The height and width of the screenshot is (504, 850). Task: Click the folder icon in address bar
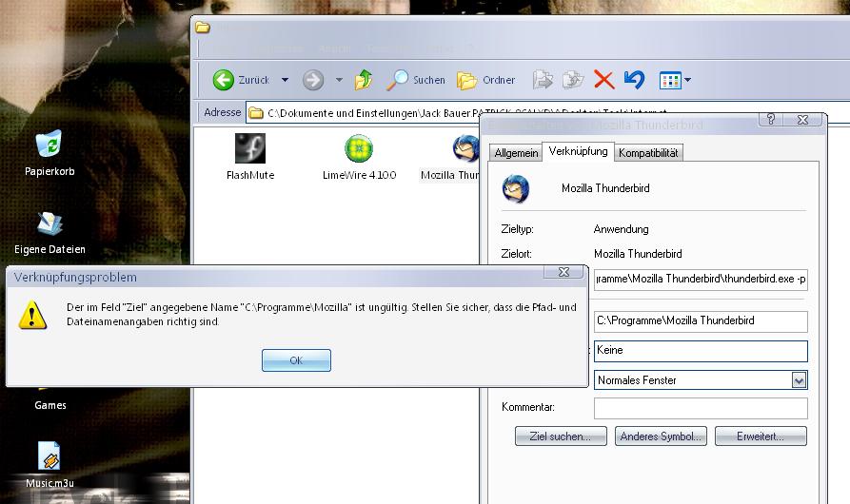coord(256,113)
